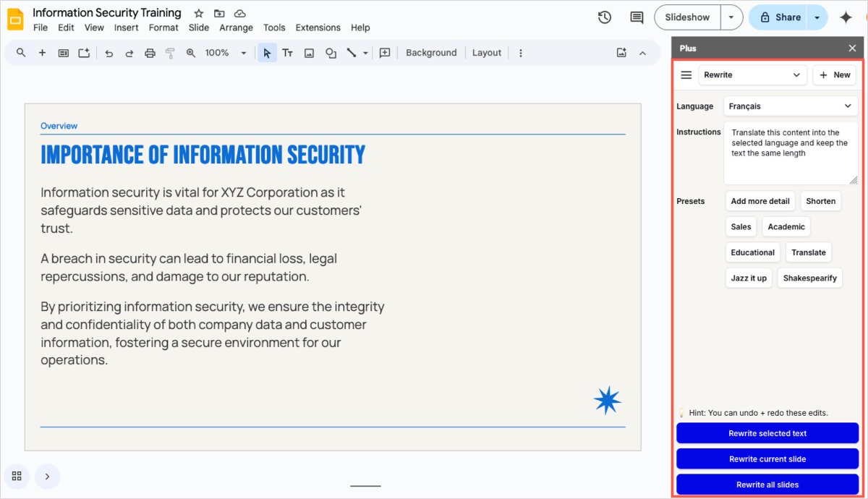Open version history clock icon
868x499 pixels.
(x=605, y=17)
